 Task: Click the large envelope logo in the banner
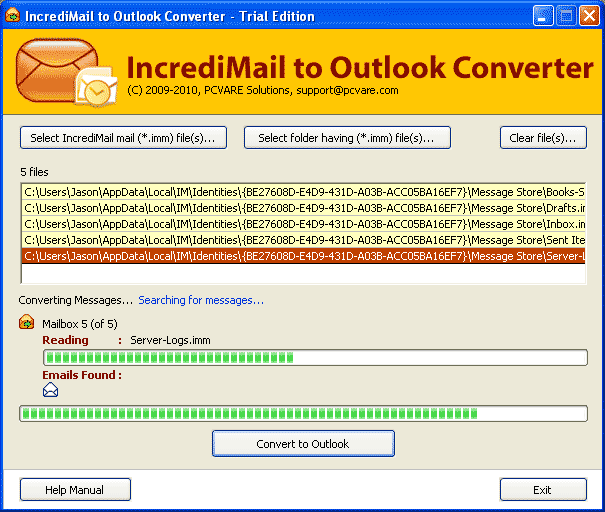click(66, 72)
